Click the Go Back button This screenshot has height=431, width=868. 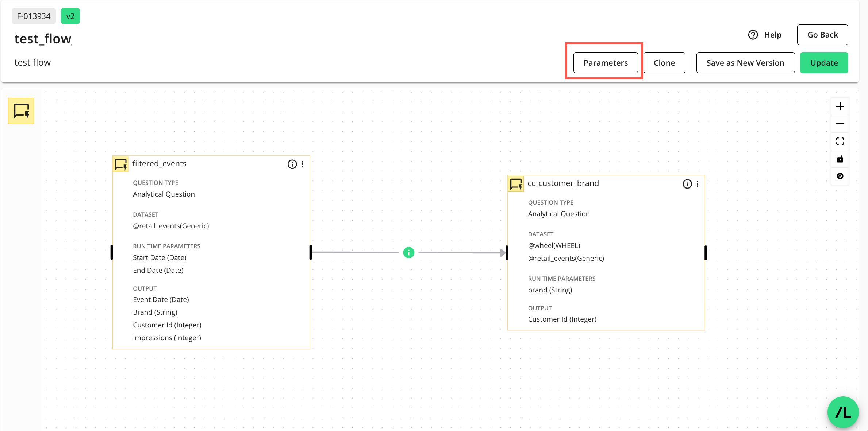point(822,35)
